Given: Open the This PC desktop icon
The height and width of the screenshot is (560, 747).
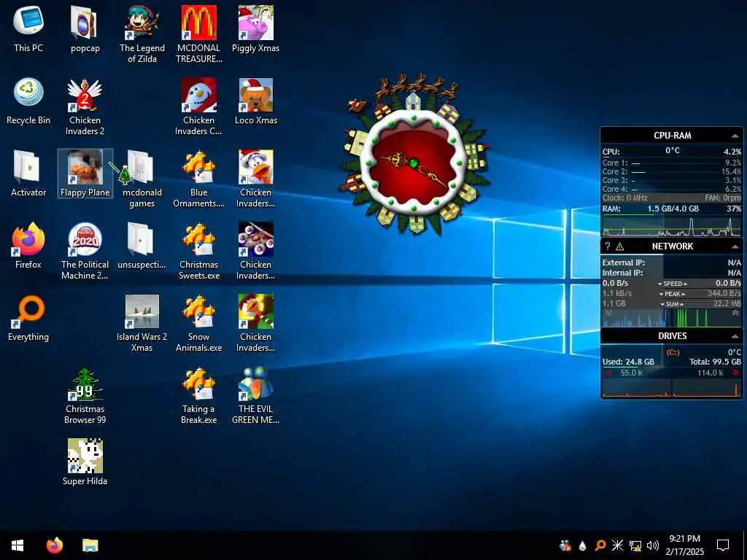Looking at the screenshot, I should [x=28, y=29].
